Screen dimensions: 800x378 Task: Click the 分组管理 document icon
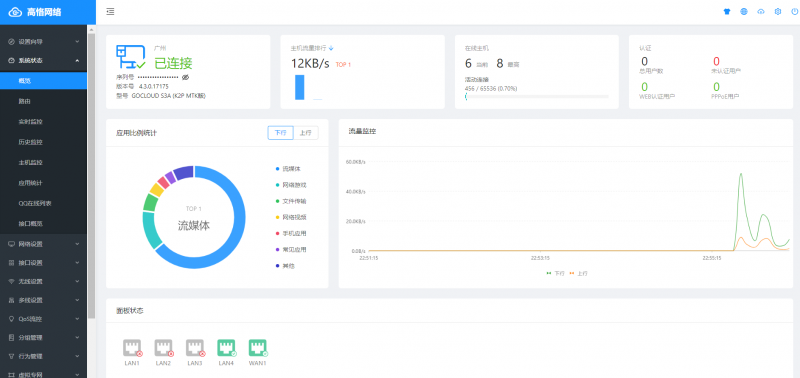[12, 338]
